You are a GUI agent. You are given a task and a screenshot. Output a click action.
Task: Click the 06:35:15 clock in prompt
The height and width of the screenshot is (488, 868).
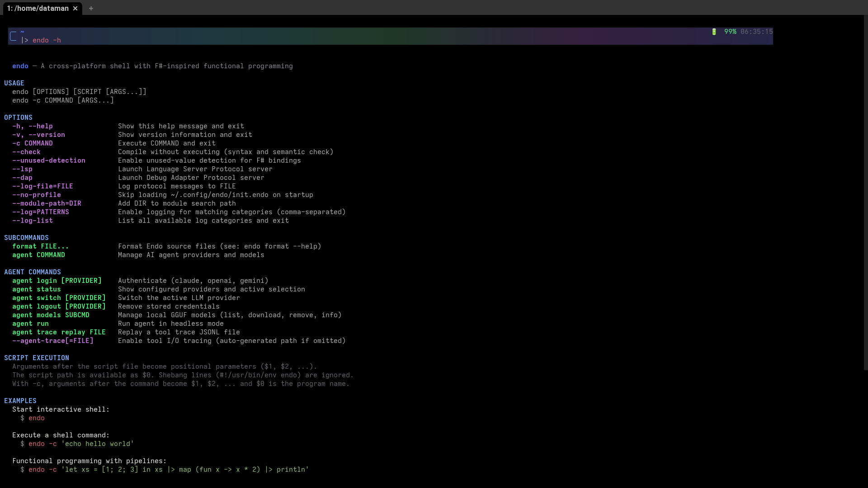coord(756,32)
